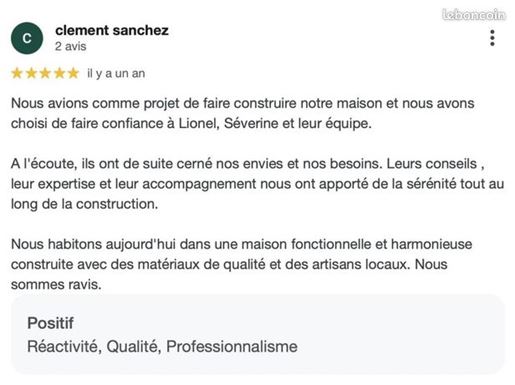View the reviewer's "2 avis" count
515x385 pixels.
click(x=71, y=46)
